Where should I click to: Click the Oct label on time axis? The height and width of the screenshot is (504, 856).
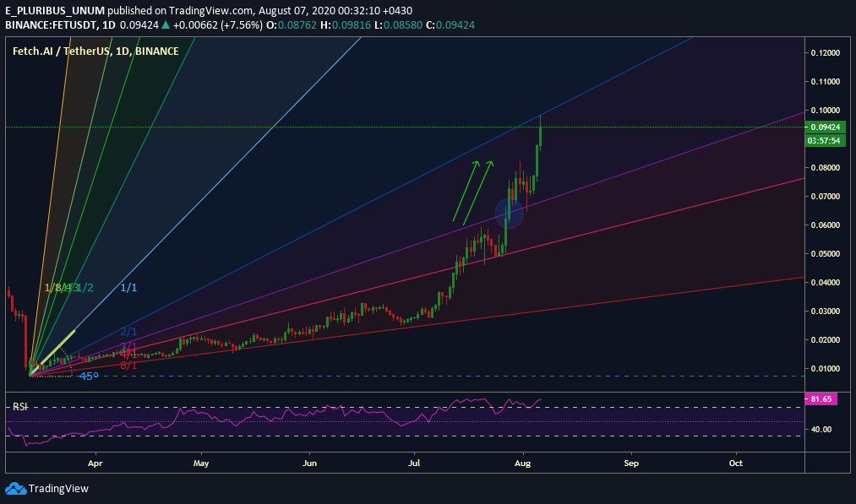click(x=736, y=463)
